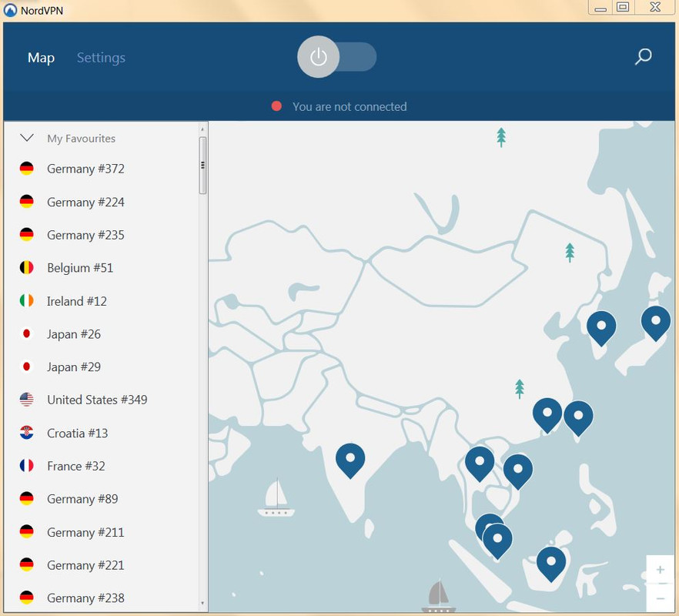This screenshot has width=679, height=616.
Task: Connect to Japan #29 favourite
Action: coord(101,367)
